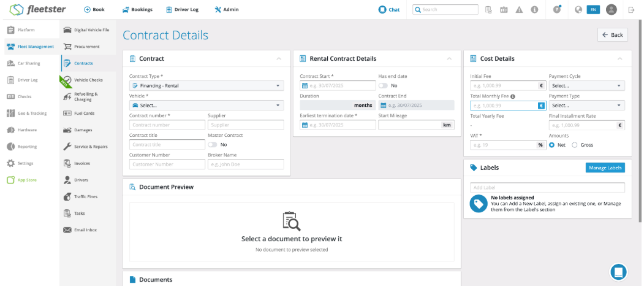The image size is (644, 286).
Task: Open Invoices section
Action: 88,163
